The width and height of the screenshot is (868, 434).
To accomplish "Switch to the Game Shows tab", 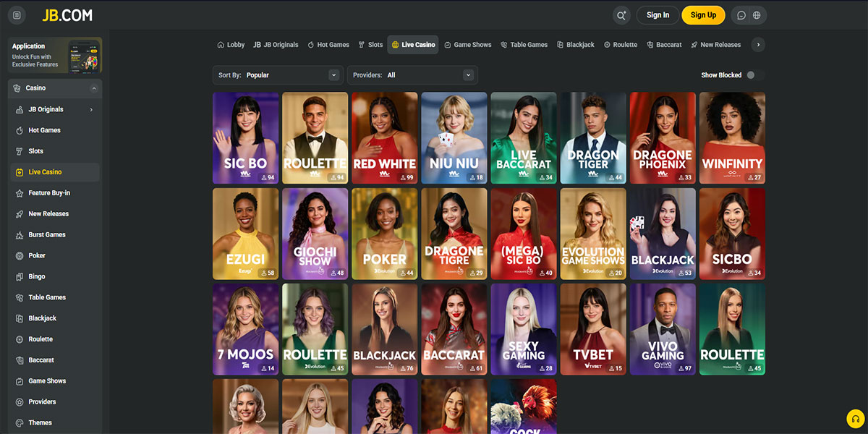I will (x=467, y=45).
